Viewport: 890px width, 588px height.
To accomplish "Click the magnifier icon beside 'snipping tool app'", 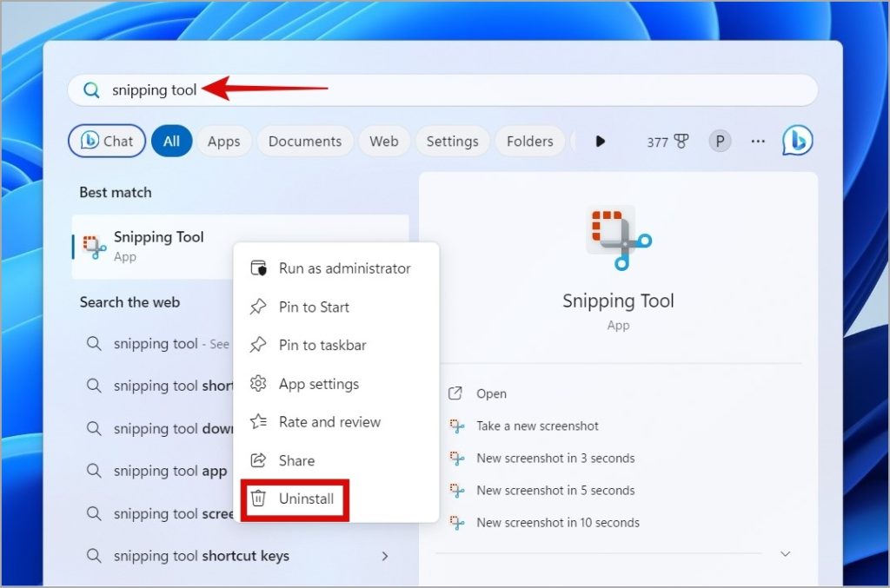I will point(94,471).
